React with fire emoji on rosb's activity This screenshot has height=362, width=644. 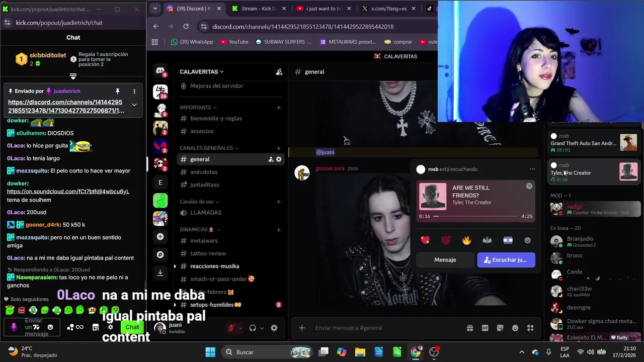pos(466,240)
